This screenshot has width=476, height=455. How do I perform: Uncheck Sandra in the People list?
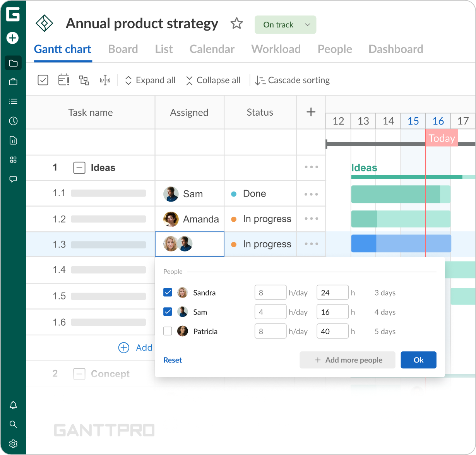pos(168,292)
